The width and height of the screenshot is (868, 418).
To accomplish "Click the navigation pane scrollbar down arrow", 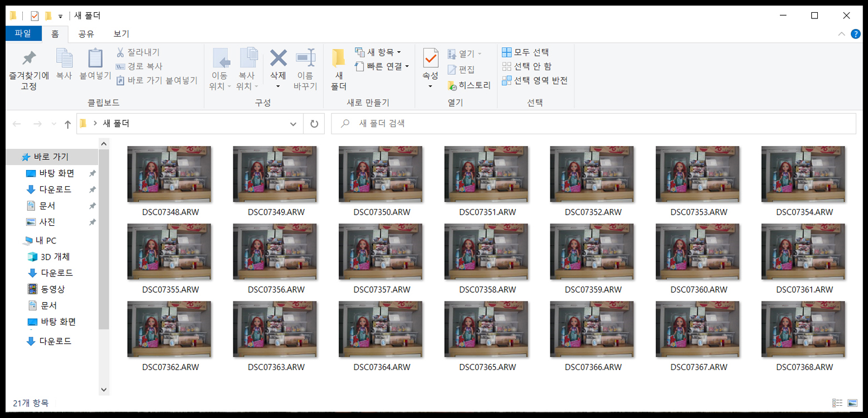I will point(104,389).
